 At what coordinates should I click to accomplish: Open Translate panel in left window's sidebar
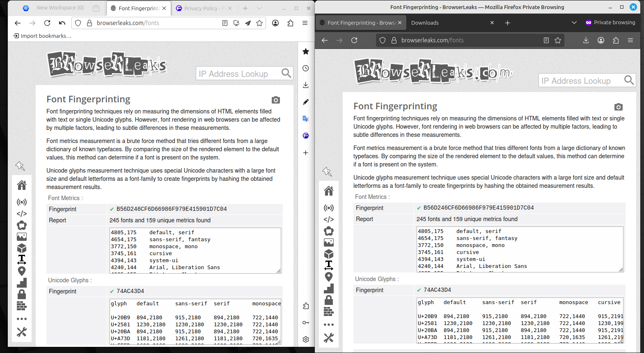tap(305, 119)
